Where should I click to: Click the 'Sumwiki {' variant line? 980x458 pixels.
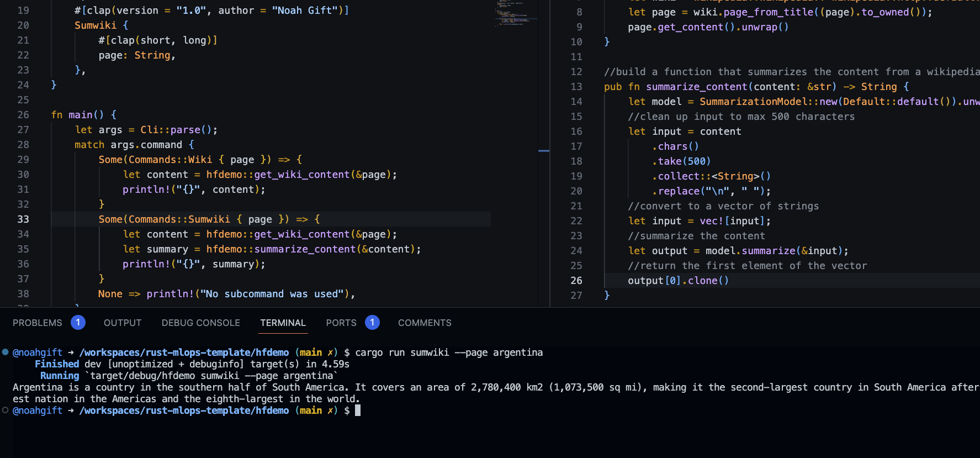[102, 25]
